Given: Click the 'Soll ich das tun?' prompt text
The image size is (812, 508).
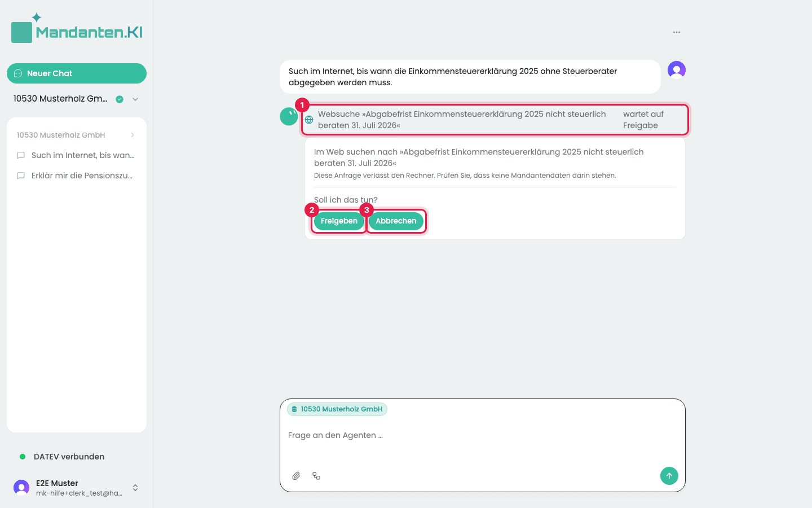Looking at the screenshot, I should [346, 200].
